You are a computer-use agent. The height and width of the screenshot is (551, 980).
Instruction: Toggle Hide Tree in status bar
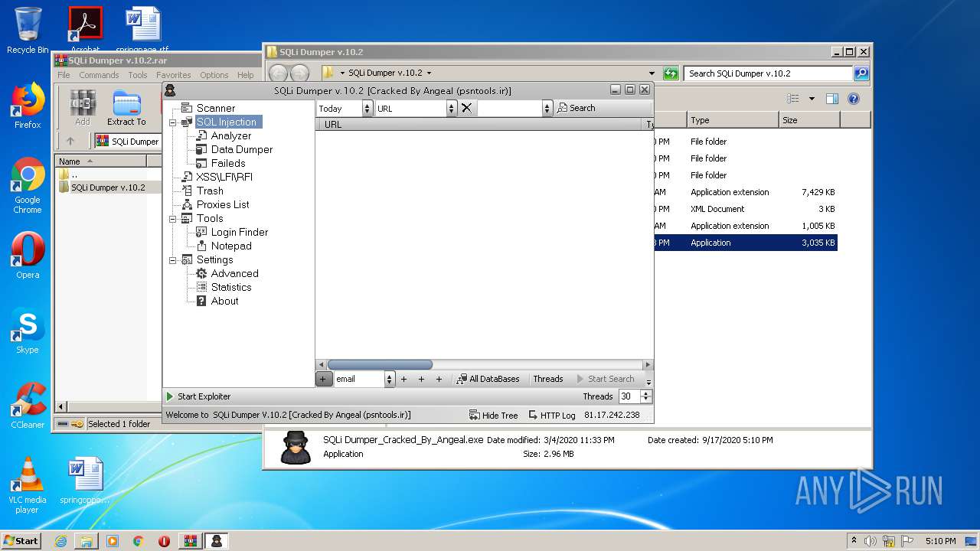493,415
